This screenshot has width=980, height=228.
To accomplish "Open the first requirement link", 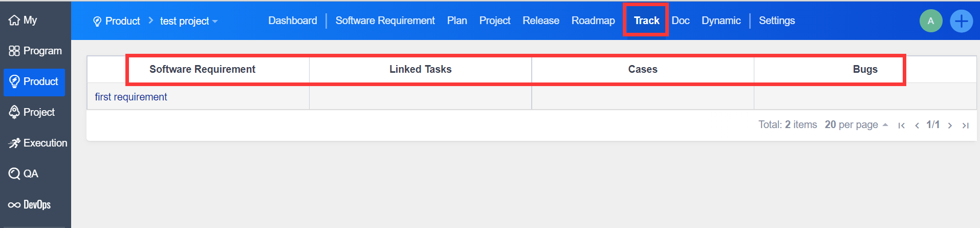I will point(131,97).
